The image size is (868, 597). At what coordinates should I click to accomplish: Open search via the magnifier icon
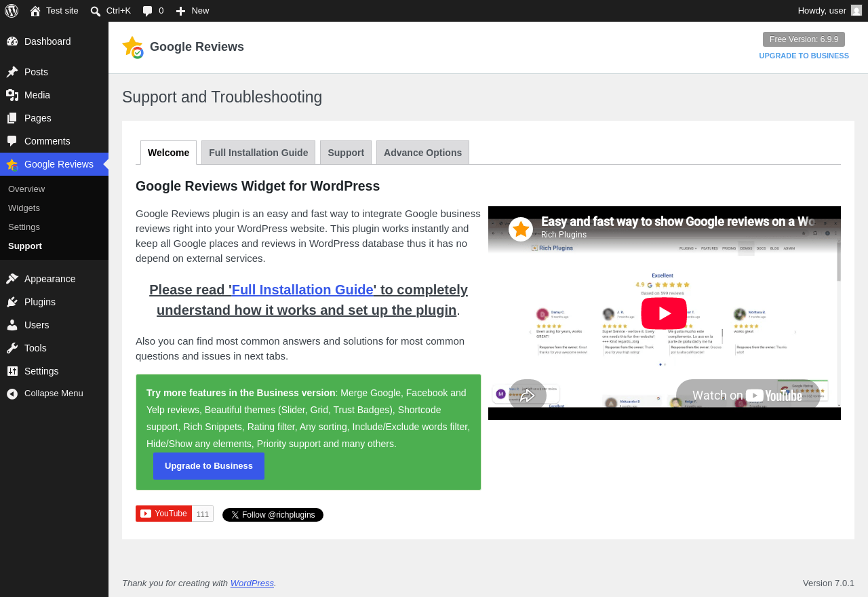tap(96, 11)
